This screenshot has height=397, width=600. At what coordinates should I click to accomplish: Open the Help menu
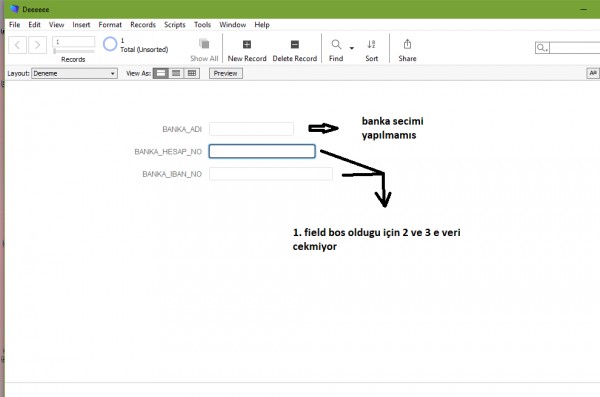(x=262, y=25)
